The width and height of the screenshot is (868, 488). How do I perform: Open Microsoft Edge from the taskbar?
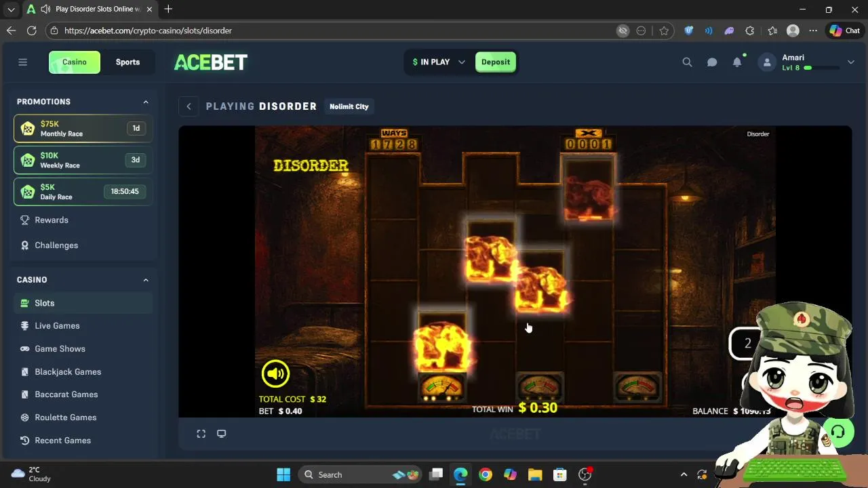point(460,474)
